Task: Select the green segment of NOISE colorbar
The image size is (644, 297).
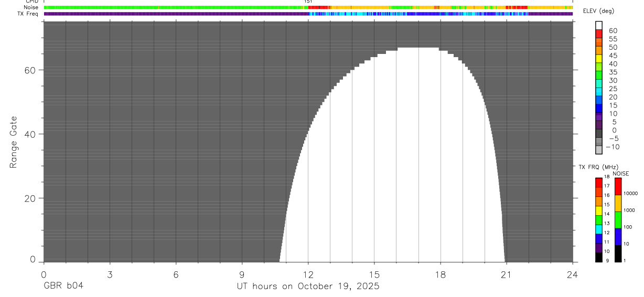Action: tap(618, 220)
